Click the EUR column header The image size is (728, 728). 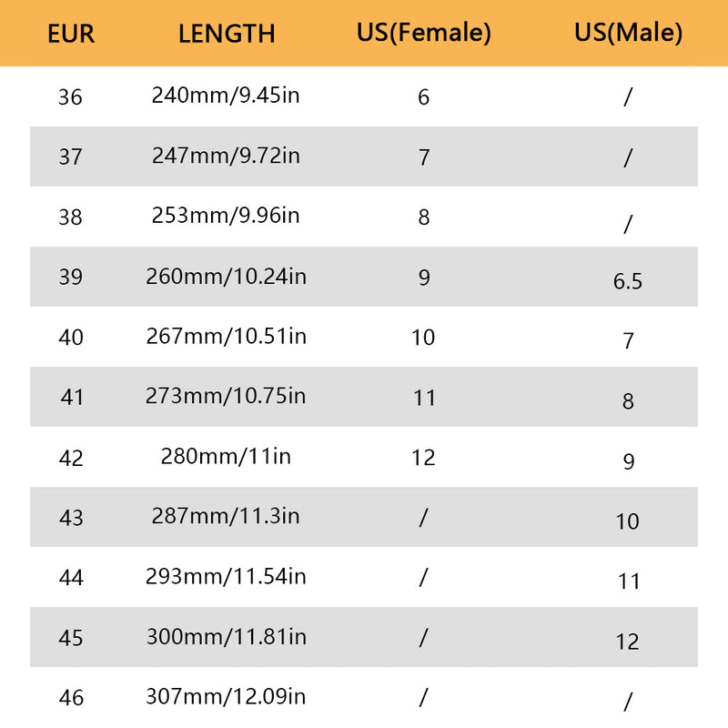coord(71,35)
